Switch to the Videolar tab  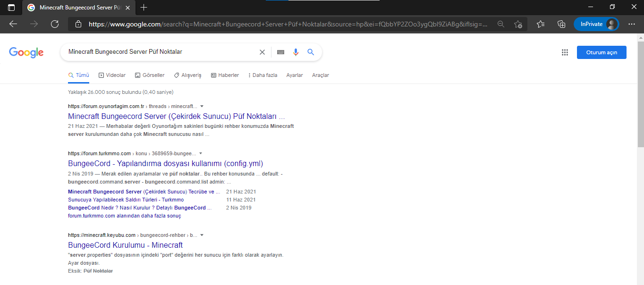pyautogui.click(x=112, y=75)
